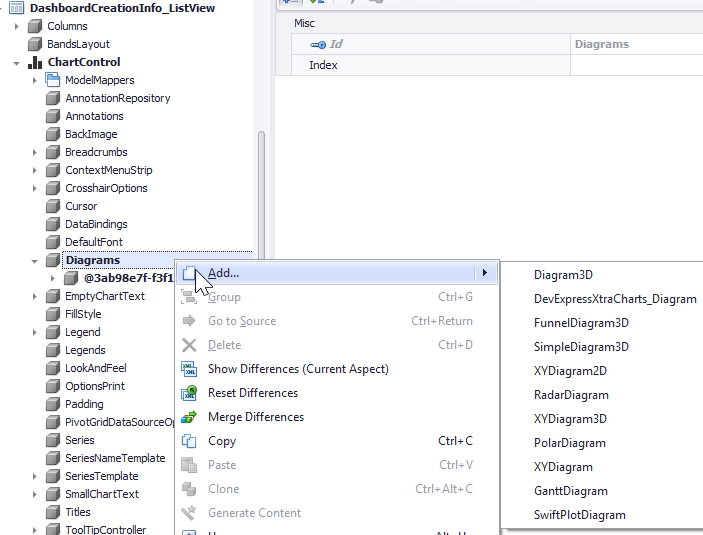
Task: Click the Copy icon in context menu
Action: click(x=189, y=441)
